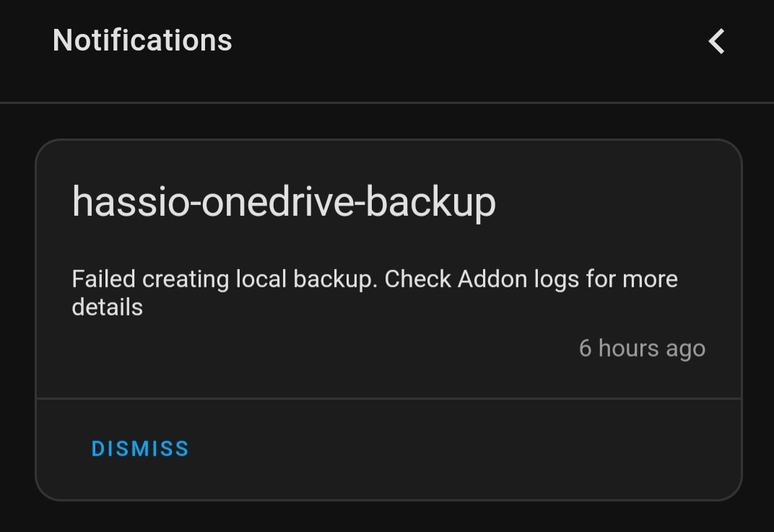Click the Notifications header title
The height and width of the screenshot is (532, 774).
point(142,40)
